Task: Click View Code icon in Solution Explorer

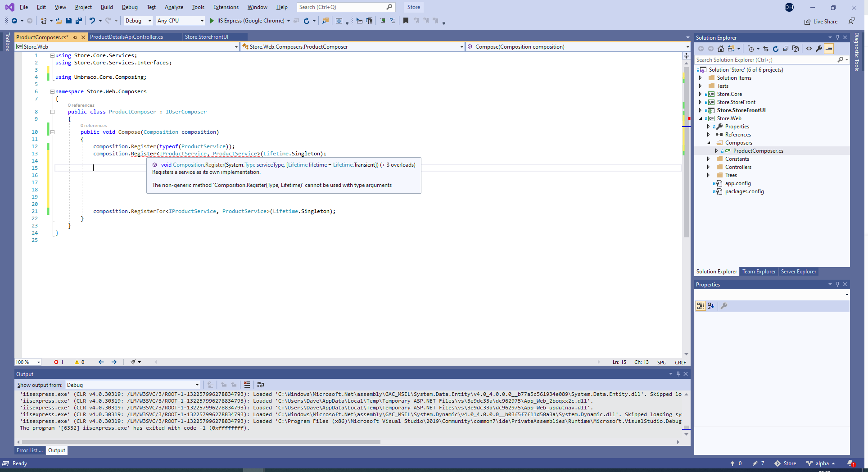Action: pyautogui.click(x=809, y=49)
